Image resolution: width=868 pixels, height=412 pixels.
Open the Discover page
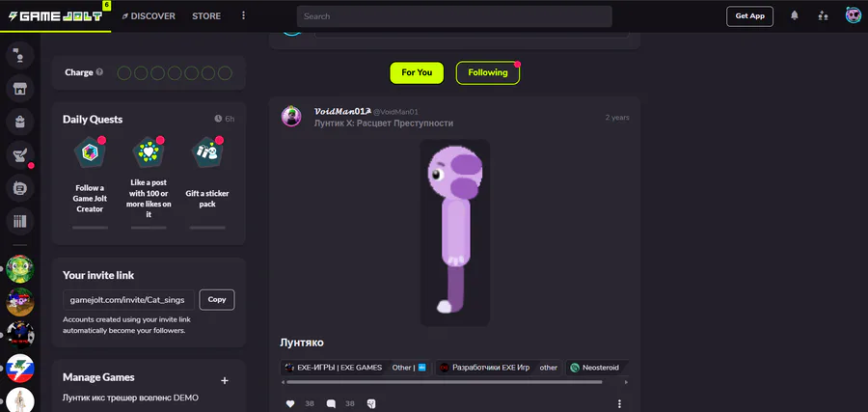point(149,16)
